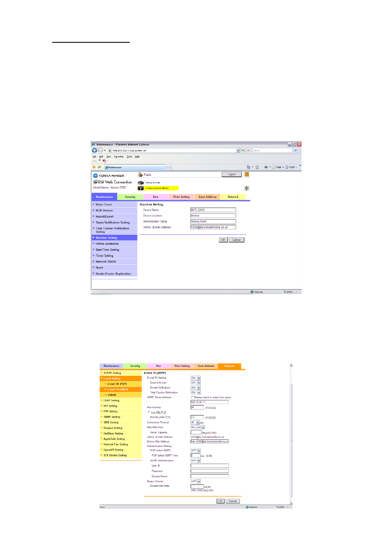This screenshot has height=555, width=392.
Task: Open Import/Export in Maintenance sidebar
Action: click(115, 216)
